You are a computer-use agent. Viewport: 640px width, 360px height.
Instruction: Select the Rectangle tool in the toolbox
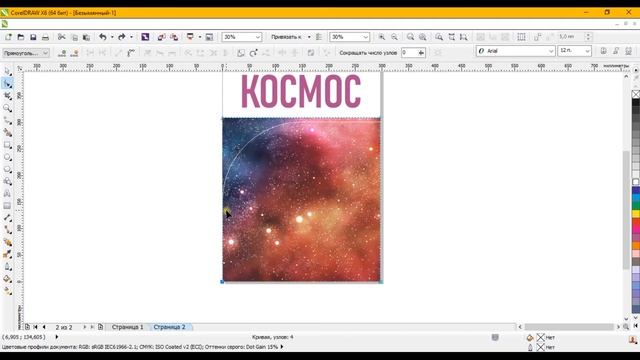coord(7,145)
